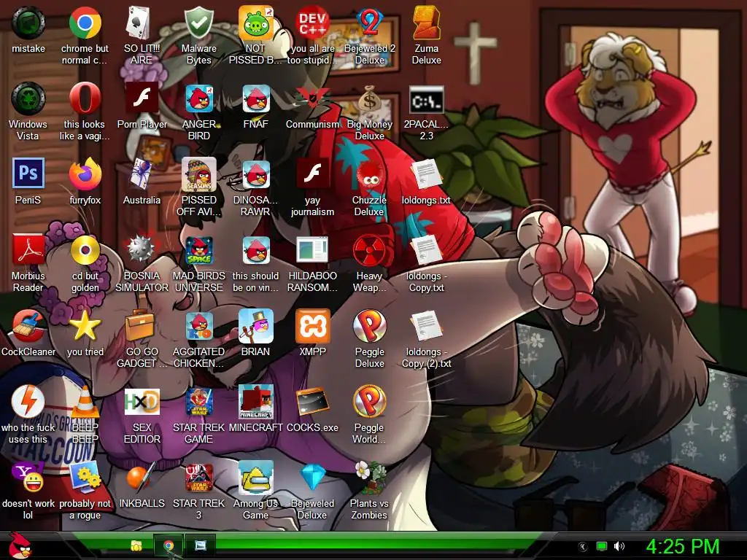
Task: Open the Australia spider solitaire icon
Action: tap(142, 174)
